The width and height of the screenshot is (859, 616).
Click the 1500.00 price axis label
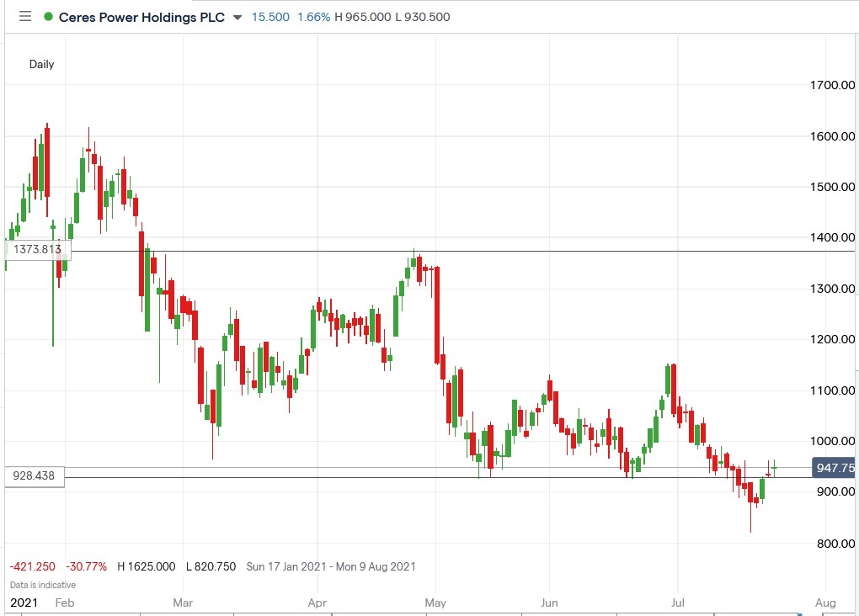coord(832,187)
